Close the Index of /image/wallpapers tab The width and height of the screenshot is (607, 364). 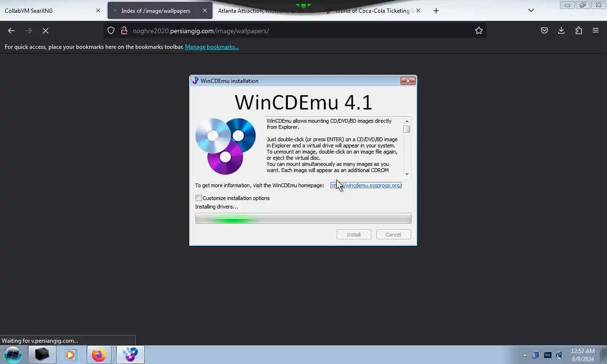click(205, 10)
